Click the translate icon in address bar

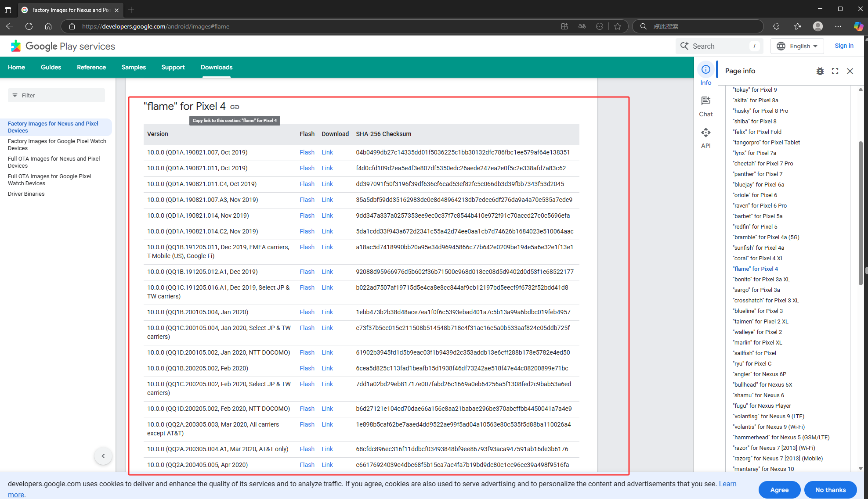coord(582,26)
